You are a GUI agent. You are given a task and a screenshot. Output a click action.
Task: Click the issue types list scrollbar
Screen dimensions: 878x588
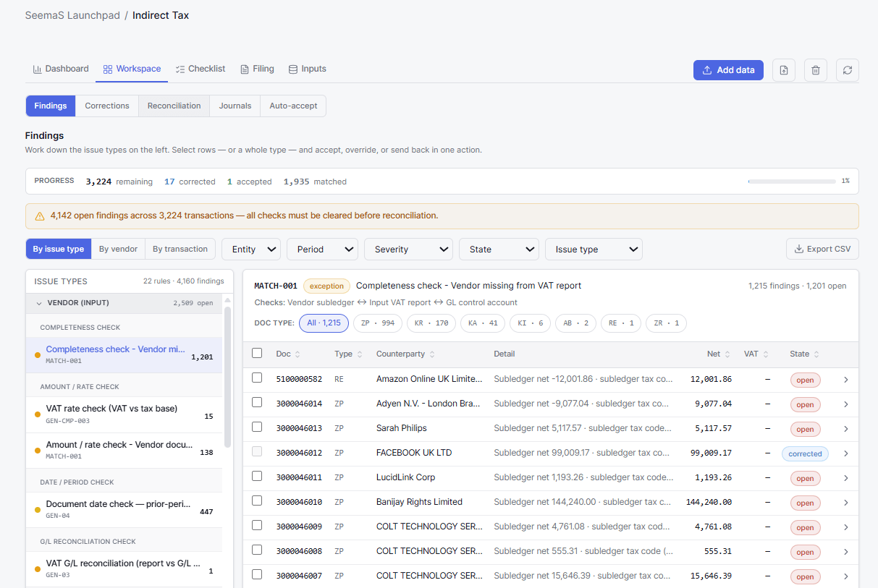click(228, 376)
